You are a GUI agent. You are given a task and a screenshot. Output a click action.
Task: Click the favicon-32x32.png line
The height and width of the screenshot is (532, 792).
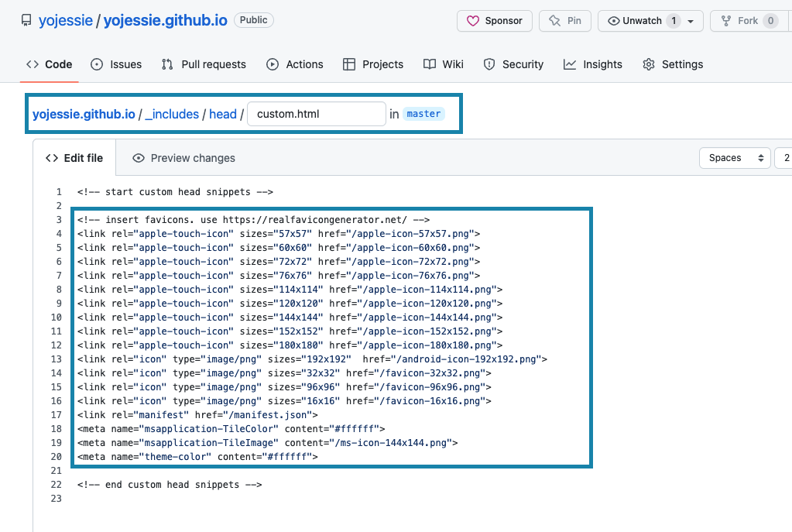click(284, 373)
